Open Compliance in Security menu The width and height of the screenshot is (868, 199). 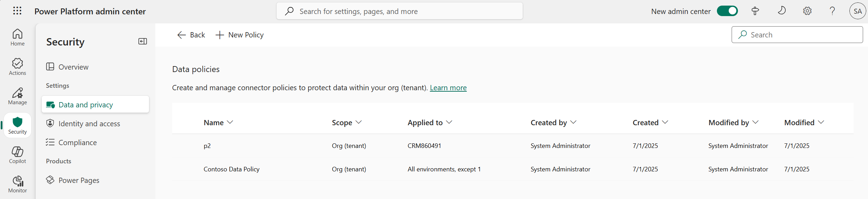click(77, 143)
